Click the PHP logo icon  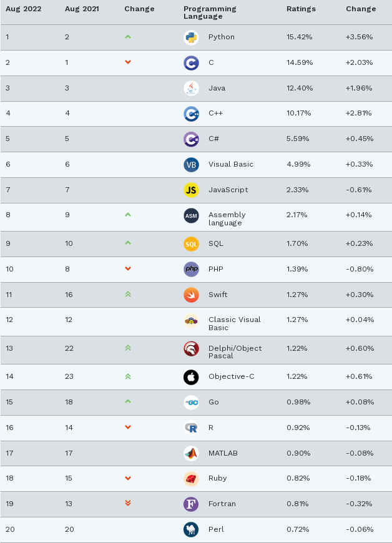tap(191, 269)
